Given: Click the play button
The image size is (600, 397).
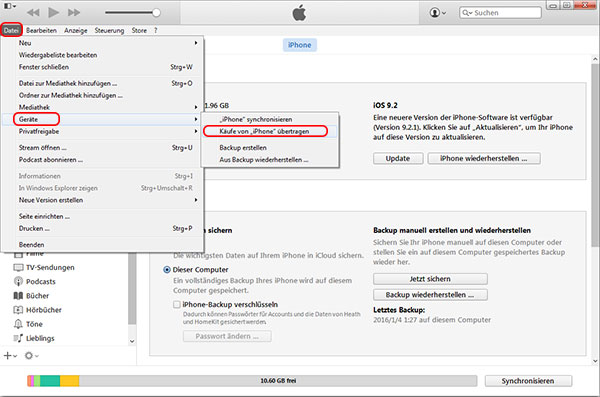Looking at the screenshot, I should pyautogui.click(x=53, y=13).
